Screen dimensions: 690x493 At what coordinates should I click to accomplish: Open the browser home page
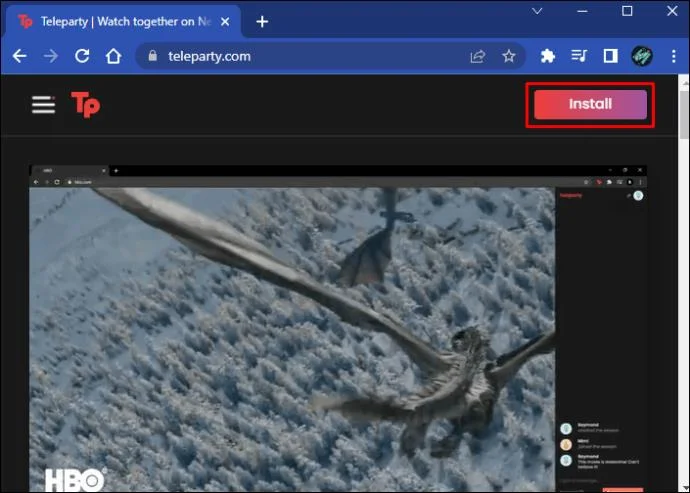coord(114,56)
